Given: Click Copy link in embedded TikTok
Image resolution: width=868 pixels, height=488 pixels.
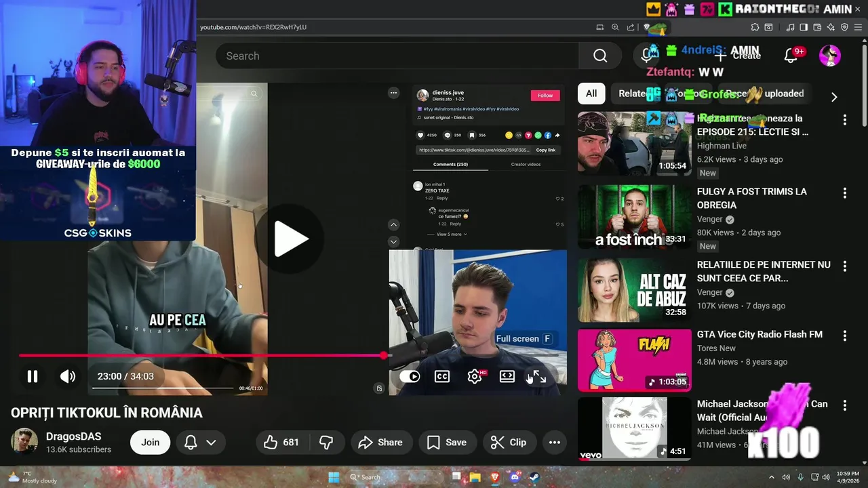Looking at the screenshot, I should [x=546, y=150].
